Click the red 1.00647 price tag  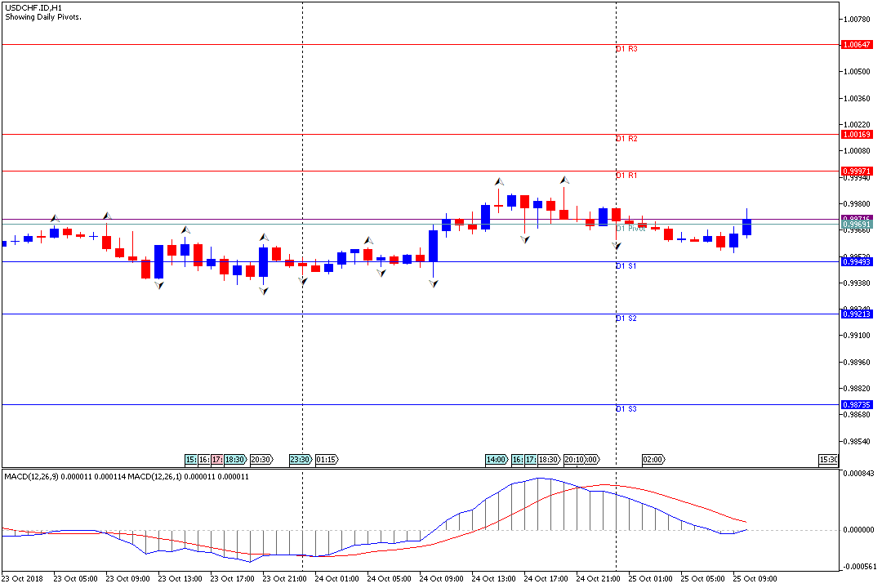point(857,44)
